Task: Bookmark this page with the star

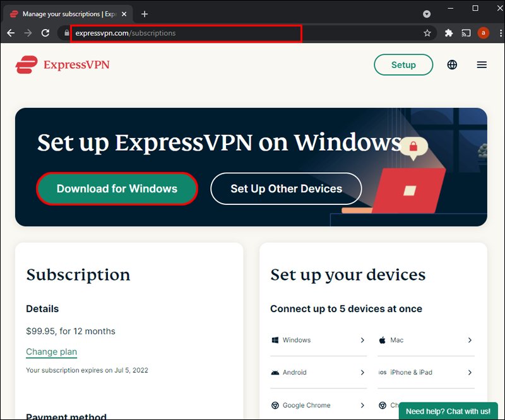Action: point(427,33)
